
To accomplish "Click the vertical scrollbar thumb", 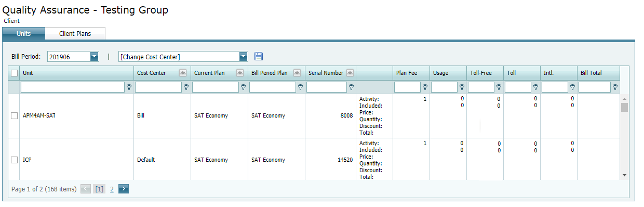I will 625,107.
